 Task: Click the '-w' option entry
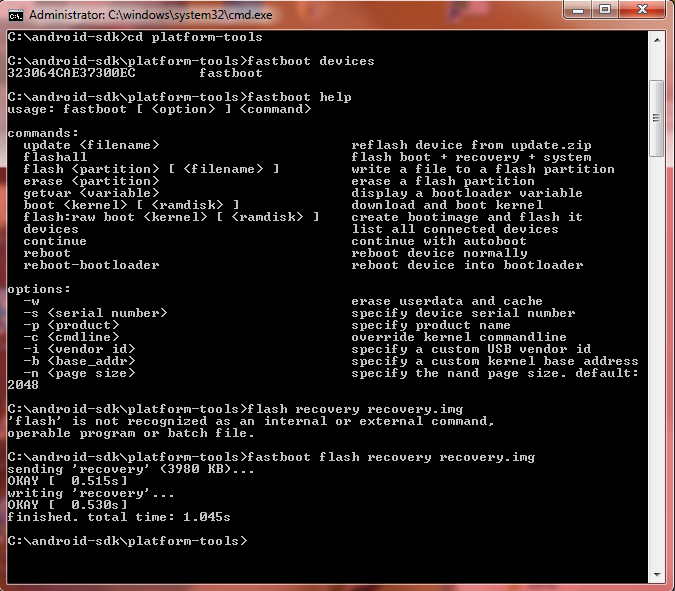[31, 301]
